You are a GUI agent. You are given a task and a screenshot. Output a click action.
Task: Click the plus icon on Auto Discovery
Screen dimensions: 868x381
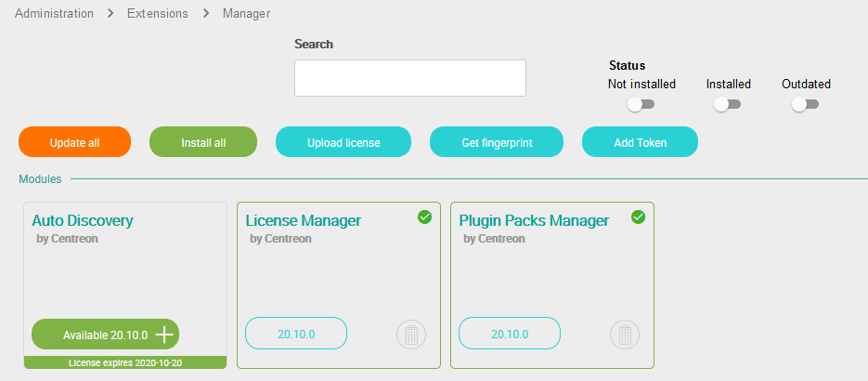click(x=163, y=335)
